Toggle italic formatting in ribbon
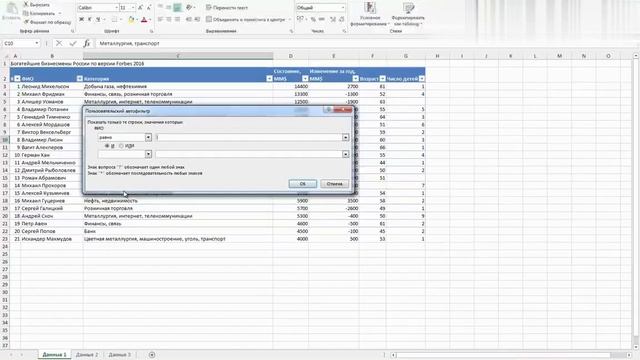 [x=89, y=19]
